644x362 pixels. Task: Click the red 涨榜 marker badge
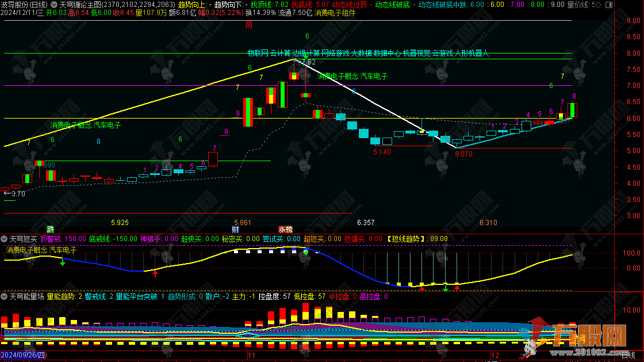point(285,229)
